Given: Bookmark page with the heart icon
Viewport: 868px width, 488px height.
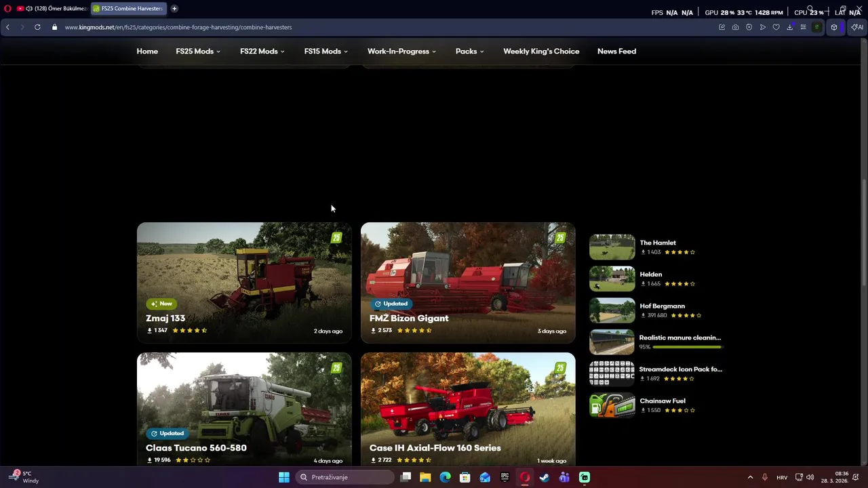Looking at the screenshot, I should (776, 27).
